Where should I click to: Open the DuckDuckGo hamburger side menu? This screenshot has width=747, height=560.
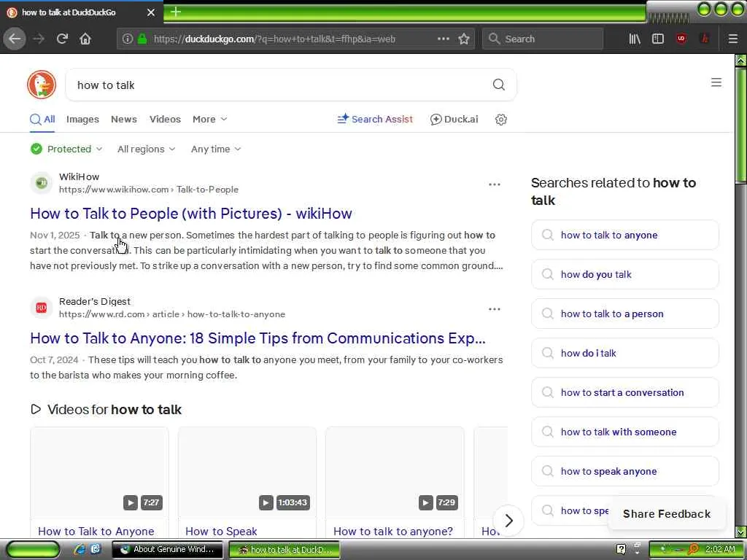point(716,82)
